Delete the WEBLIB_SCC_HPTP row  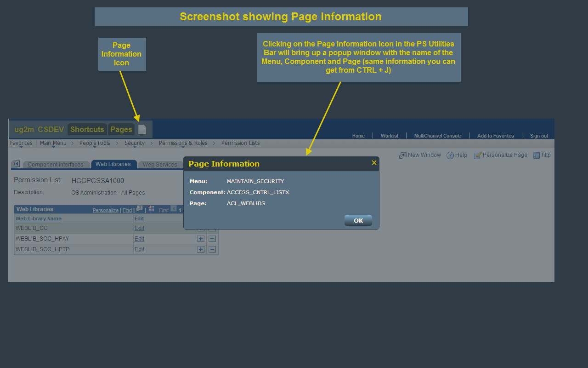click(212, 249)
